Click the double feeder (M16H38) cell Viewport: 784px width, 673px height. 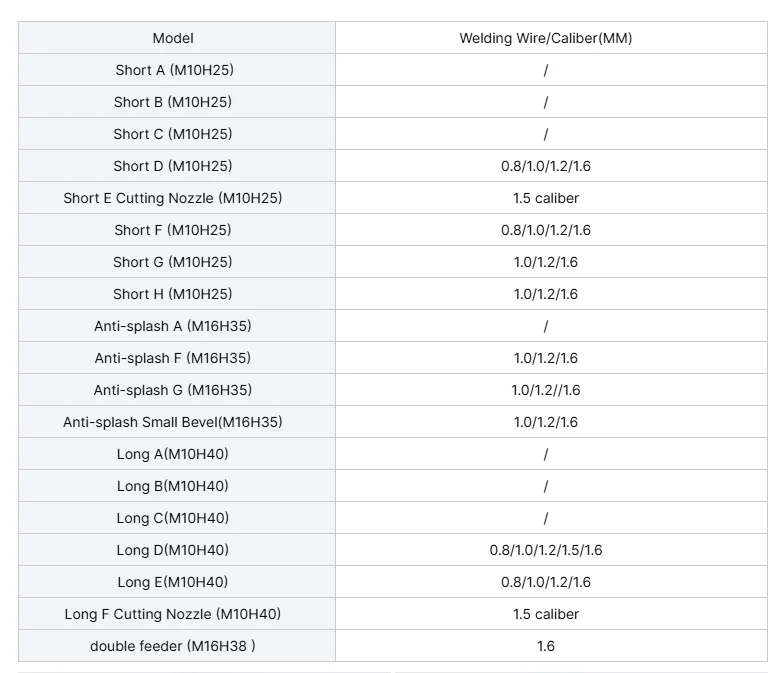[x=177, y=646]
